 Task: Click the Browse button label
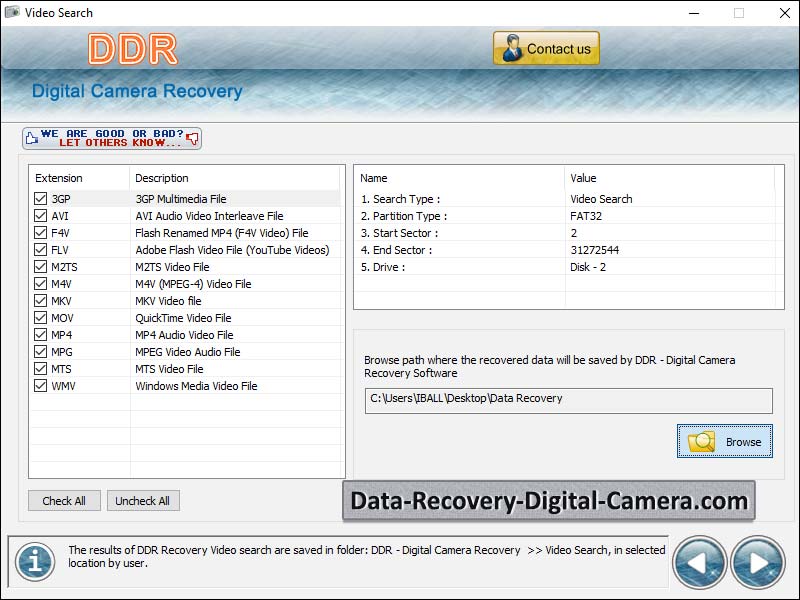(743, 442)
